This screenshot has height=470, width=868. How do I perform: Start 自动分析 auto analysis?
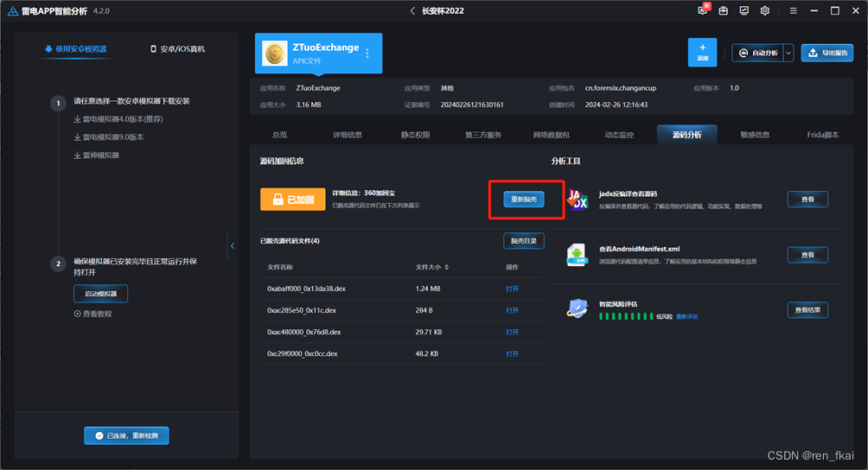point(758,53)
